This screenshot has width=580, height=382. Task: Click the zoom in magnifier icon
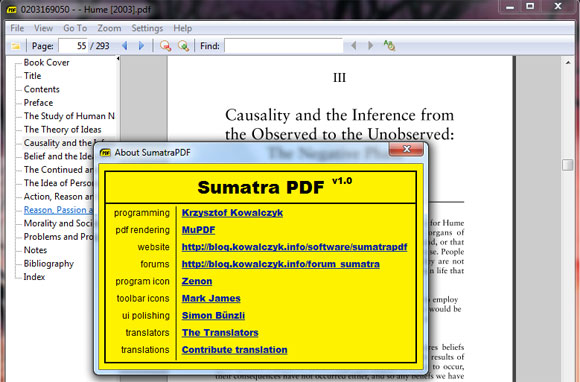point(183,46)
